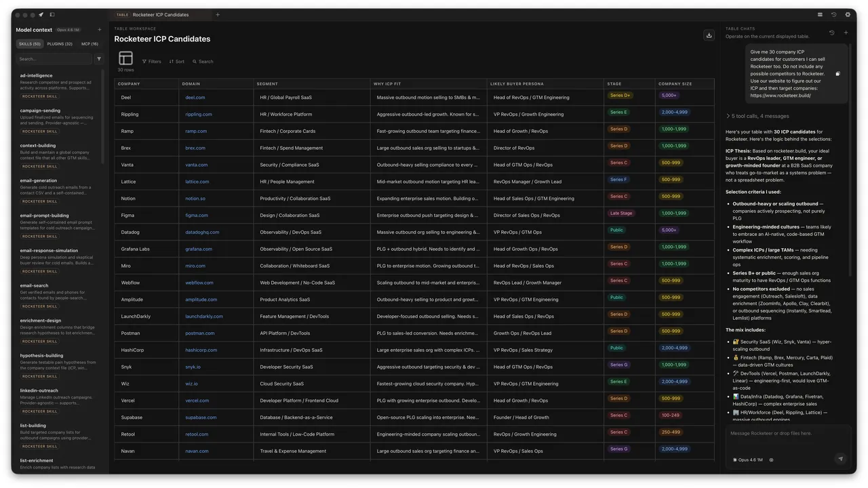Click the round icon beside Opus 4.6 1M in composer
This screenshot has width=868, height=488.
coord(771,460)
